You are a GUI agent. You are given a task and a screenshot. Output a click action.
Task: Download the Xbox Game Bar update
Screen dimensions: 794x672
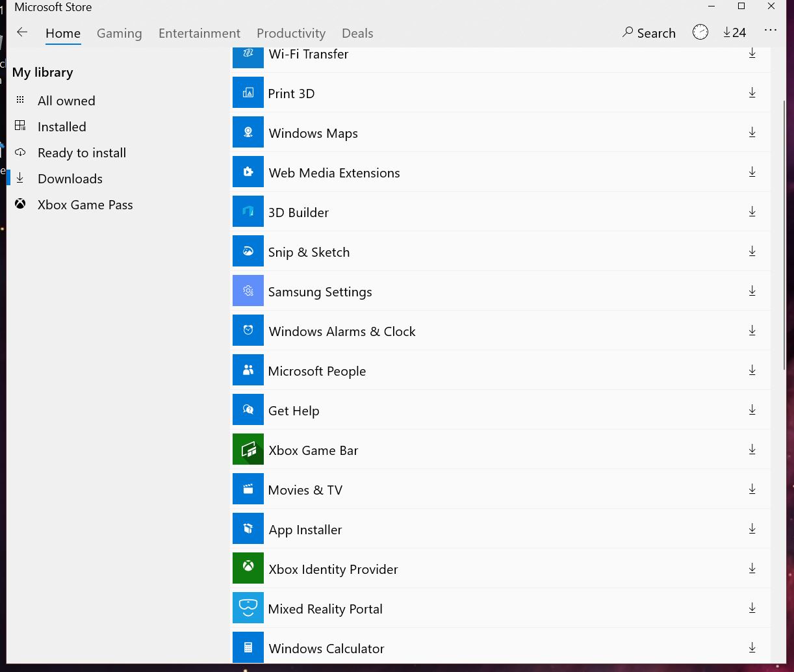[x=752, y=450]
